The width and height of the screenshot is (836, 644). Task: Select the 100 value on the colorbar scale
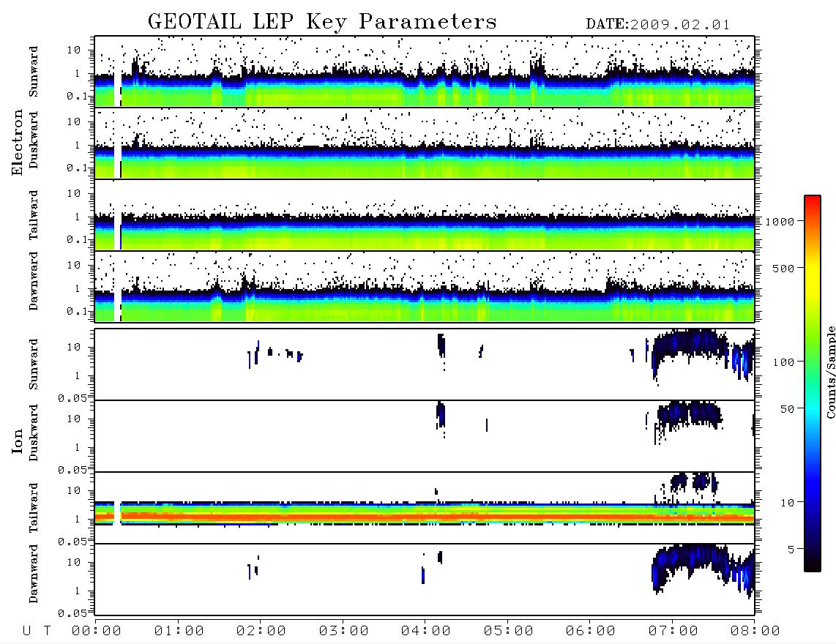(x=783, y=362)
